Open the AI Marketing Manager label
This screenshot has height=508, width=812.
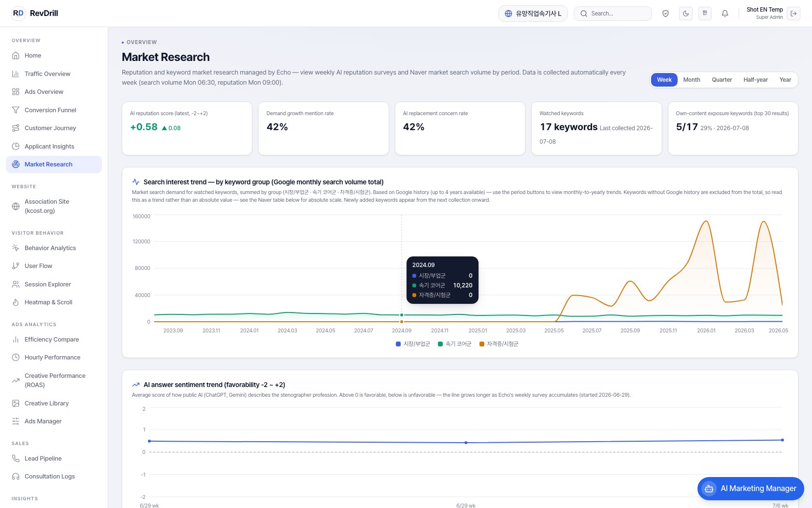click(x=758, y=489)
